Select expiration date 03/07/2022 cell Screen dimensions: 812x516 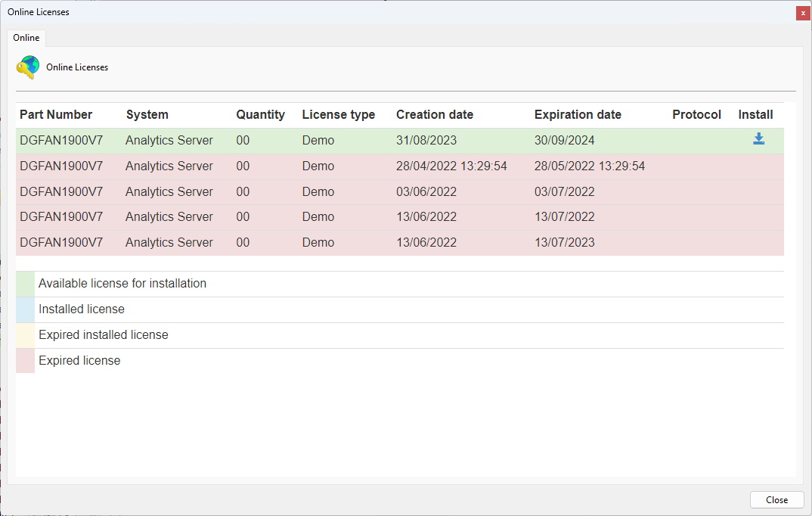[565, 191]
